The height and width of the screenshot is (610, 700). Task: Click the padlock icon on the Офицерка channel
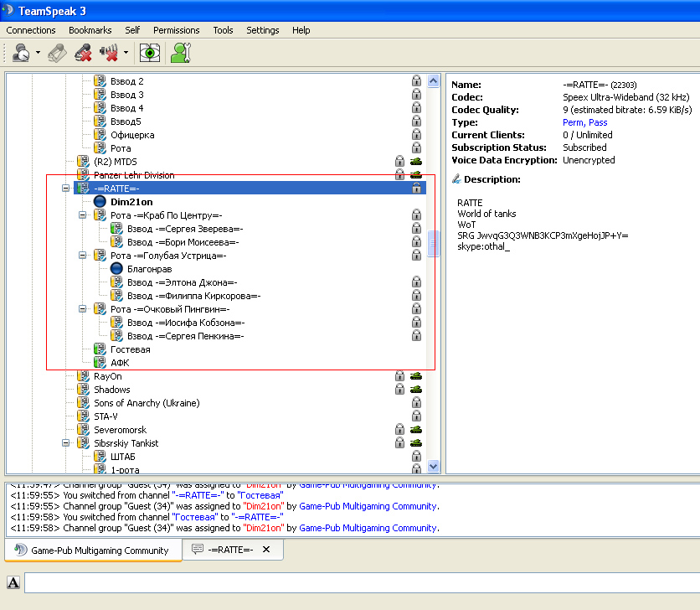pos(416,135)
